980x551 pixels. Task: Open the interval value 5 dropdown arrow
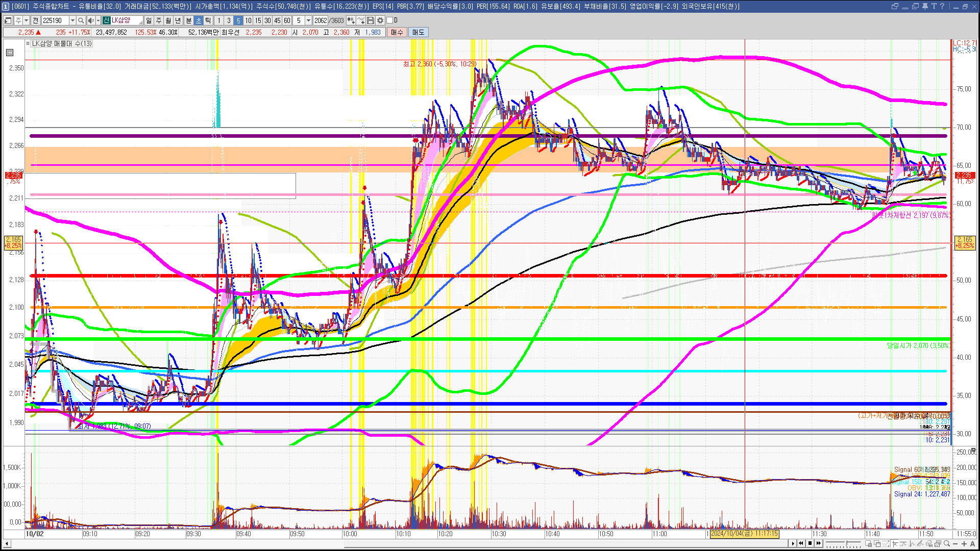tap(308, 20)
